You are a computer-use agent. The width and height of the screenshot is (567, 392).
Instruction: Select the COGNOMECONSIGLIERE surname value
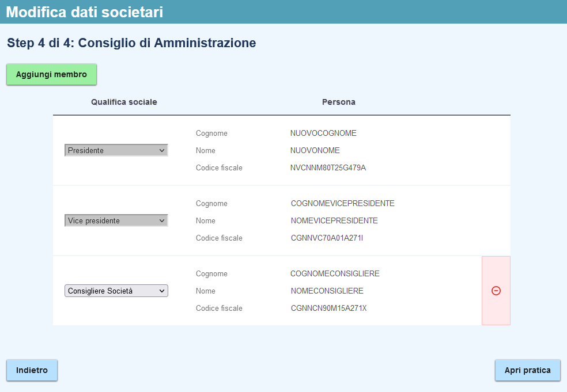335,273
